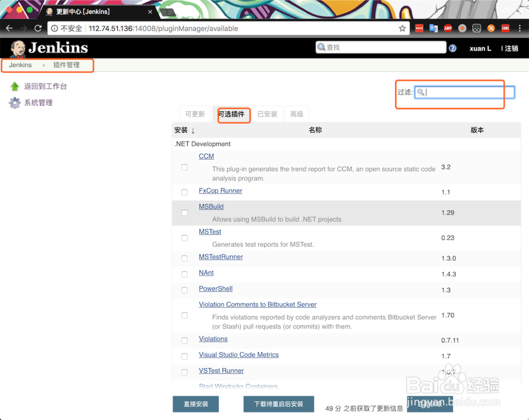The width and height of the screenshot is (529, 420).
Task: Focus the 查找 search box in header
Action: 381,48
